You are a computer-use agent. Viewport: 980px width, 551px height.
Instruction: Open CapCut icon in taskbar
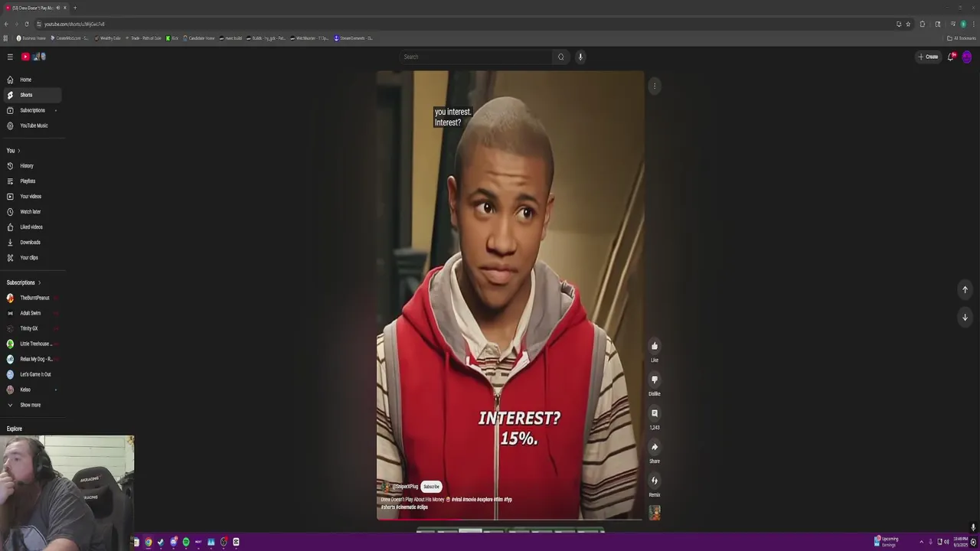point(236,542)
